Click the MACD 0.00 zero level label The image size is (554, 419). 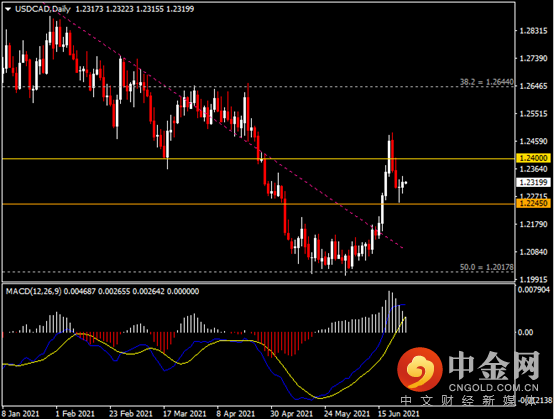(526, 332)
